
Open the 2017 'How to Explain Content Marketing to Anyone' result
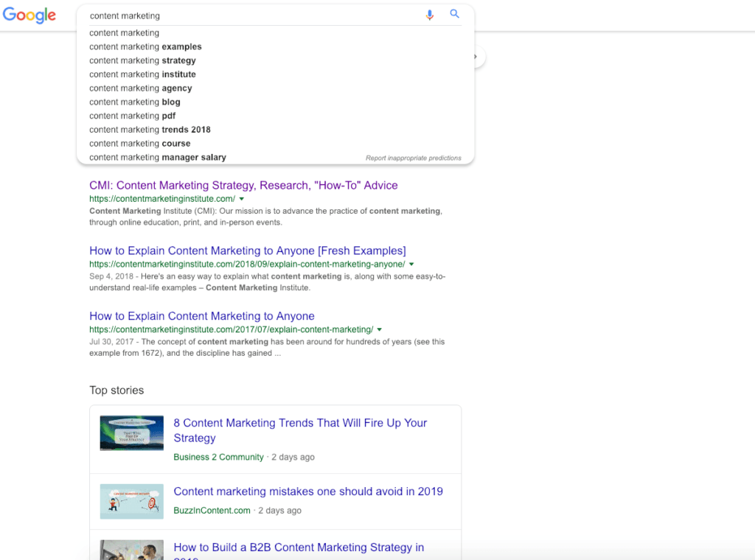pos(202,316)
